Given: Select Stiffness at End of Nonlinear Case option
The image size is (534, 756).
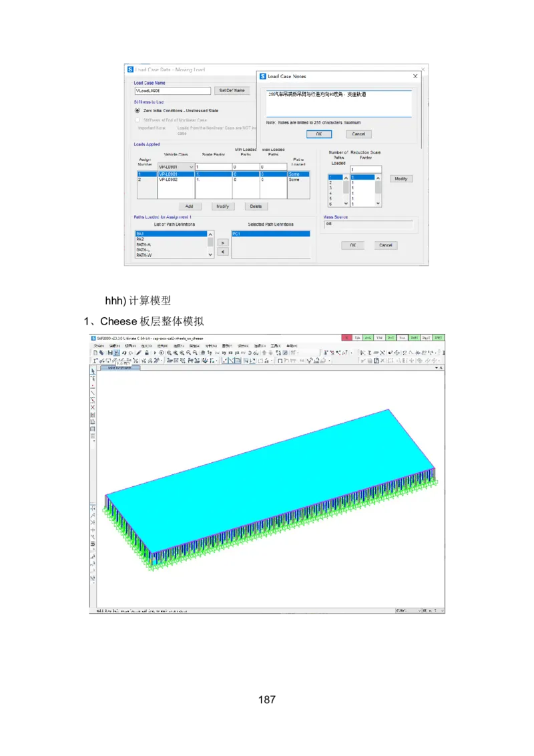Looking at the screenshot, I should (138, 120).
